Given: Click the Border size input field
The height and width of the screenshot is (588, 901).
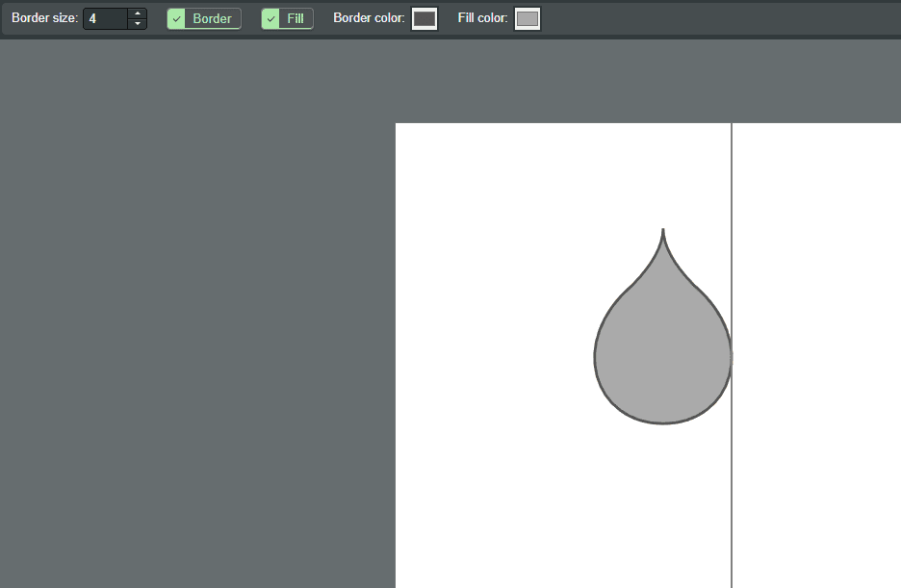Looking at the screenshot, I should point(106,18).
